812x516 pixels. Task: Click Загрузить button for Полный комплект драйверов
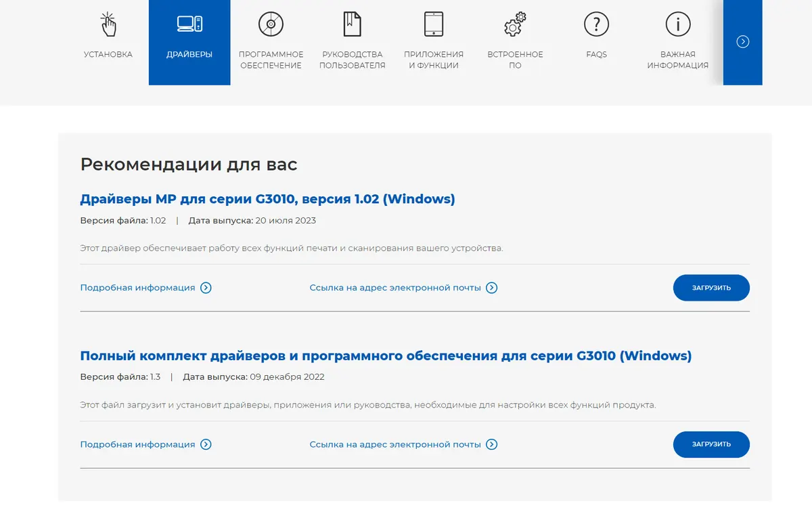(711, 444)
